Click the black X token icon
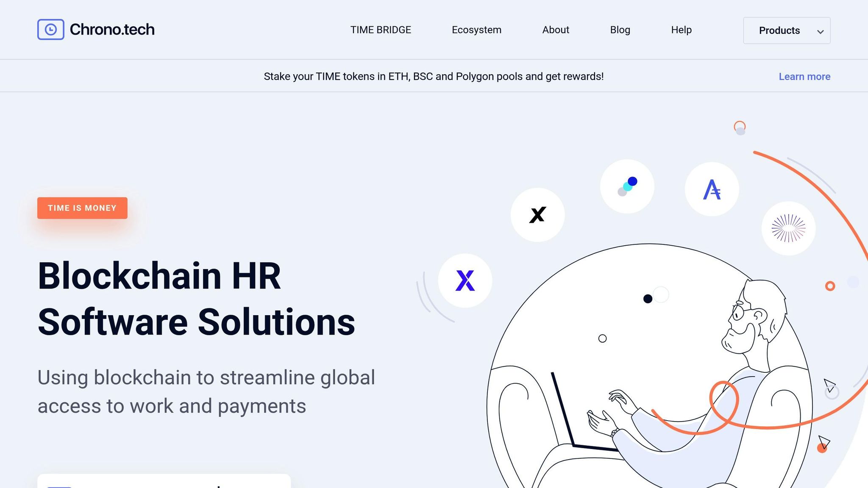 (537, 215)
